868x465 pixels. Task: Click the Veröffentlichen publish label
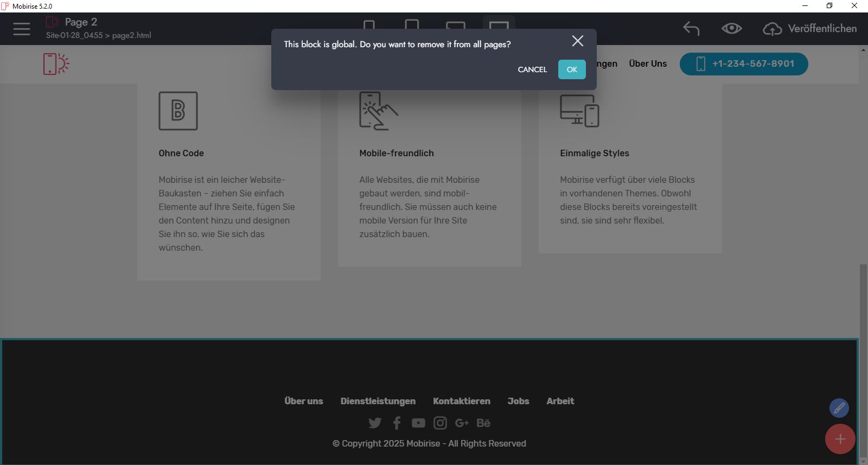[x=822, y=28]
